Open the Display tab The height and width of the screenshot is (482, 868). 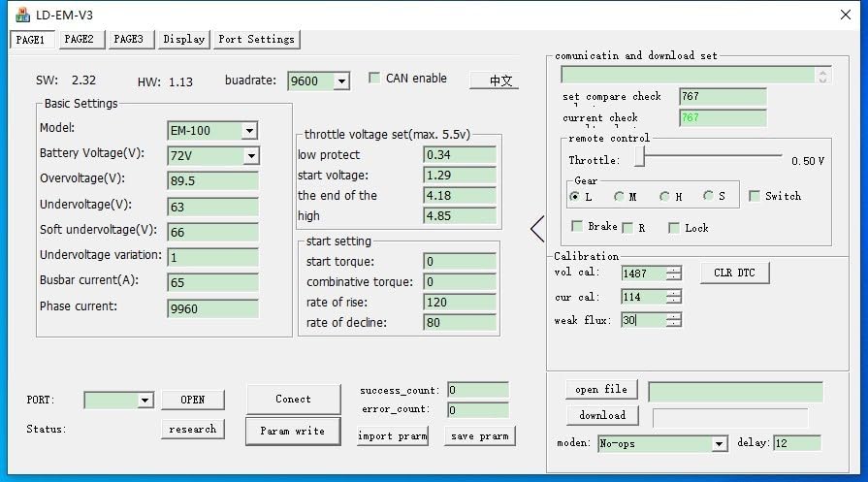[184, 40]
